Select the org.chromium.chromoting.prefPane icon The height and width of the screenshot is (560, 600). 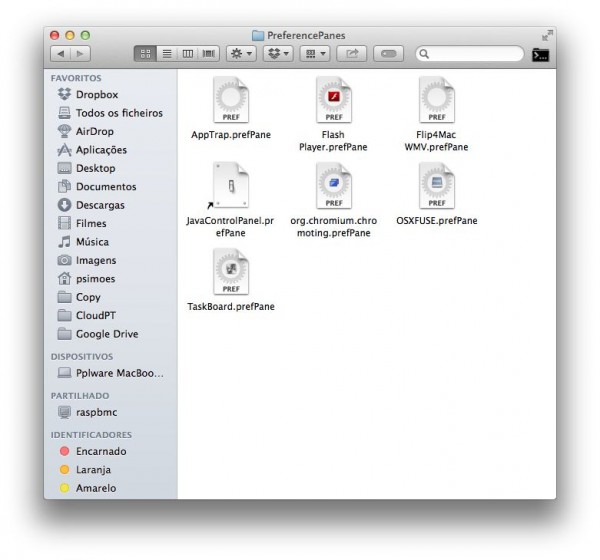334,186
